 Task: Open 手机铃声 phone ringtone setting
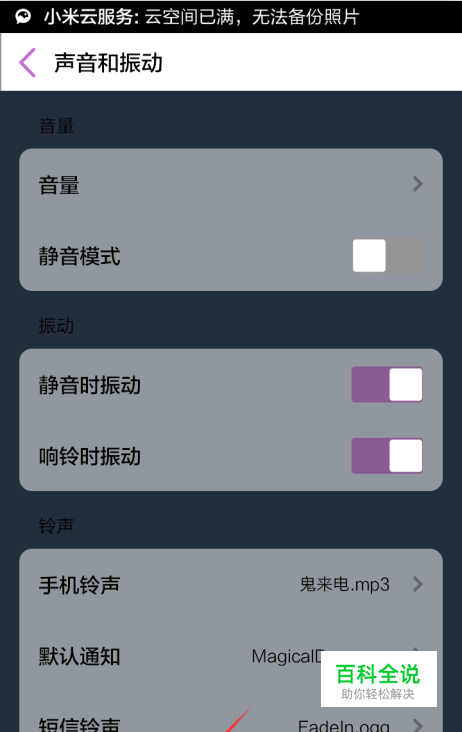pos(231,584)
